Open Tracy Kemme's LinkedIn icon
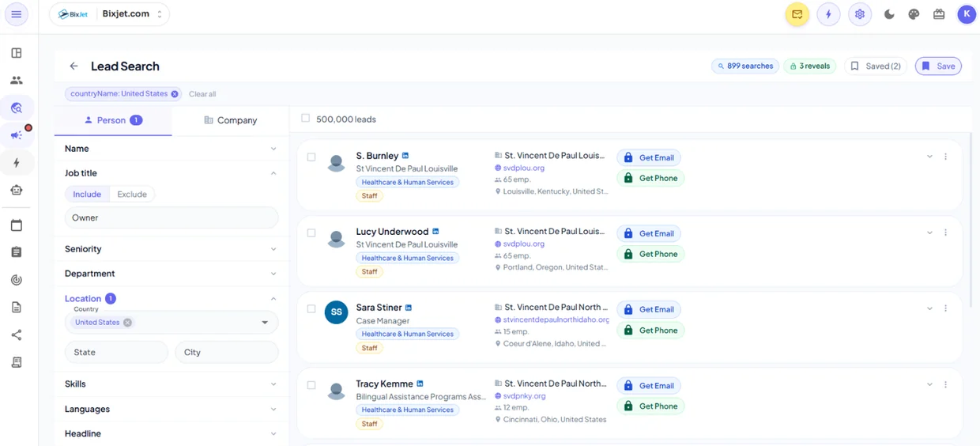This screenshot has width=980, height=446. tap(420, 384)
